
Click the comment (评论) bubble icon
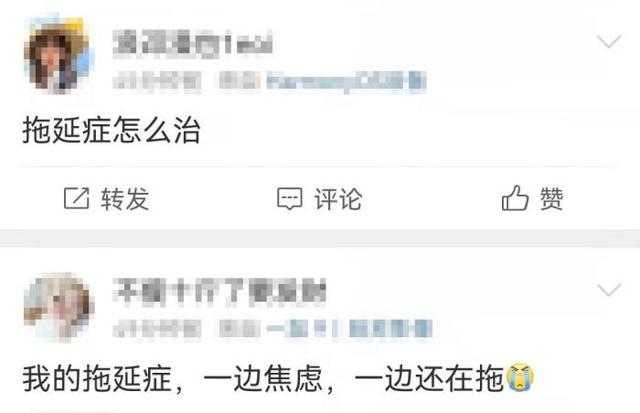(x=290, y=199)
